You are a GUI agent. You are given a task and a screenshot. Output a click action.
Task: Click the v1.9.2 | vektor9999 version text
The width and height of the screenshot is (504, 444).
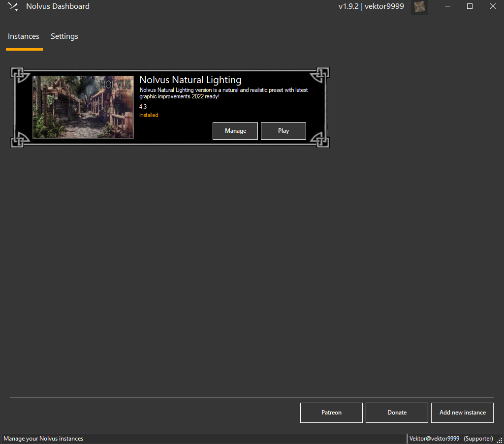coord(371,6)
